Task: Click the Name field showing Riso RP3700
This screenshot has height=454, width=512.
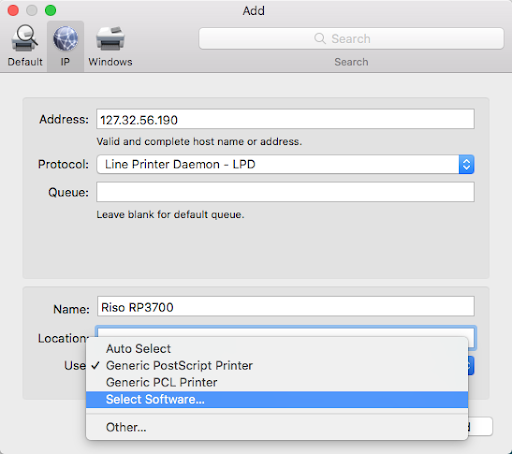Action: (x=286, y=306)
